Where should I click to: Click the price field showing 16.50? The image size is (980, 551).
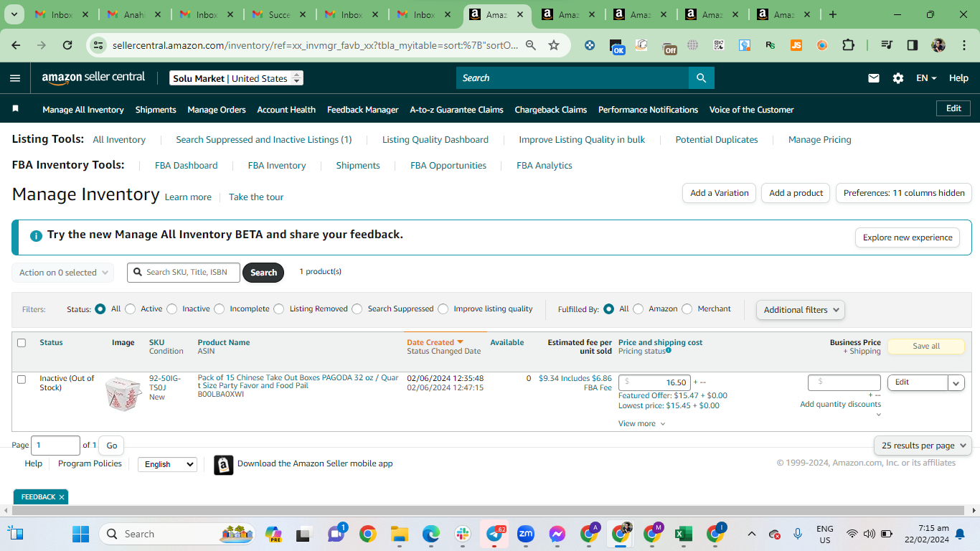[x=655, y=382]
